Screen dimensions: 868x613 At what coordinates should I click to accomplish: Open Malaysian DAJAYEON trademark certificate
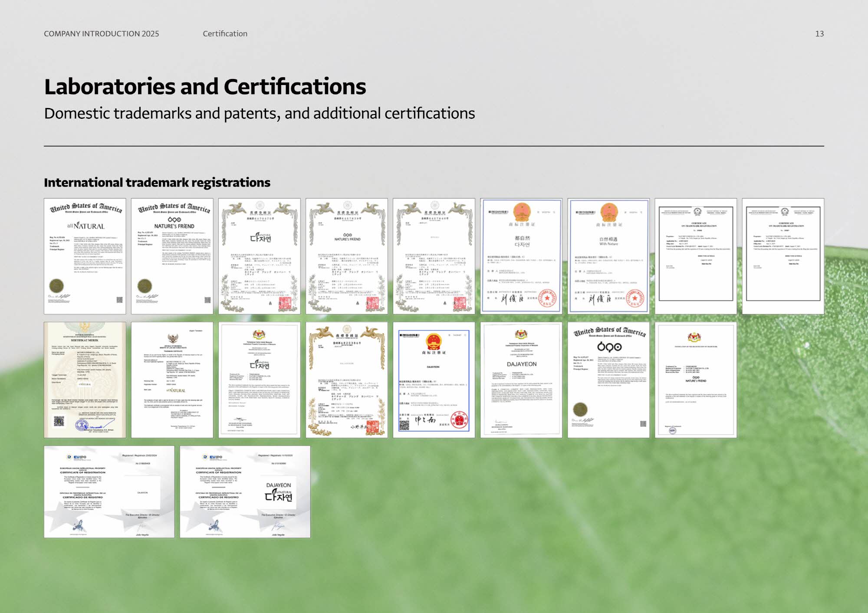point(521,380)
